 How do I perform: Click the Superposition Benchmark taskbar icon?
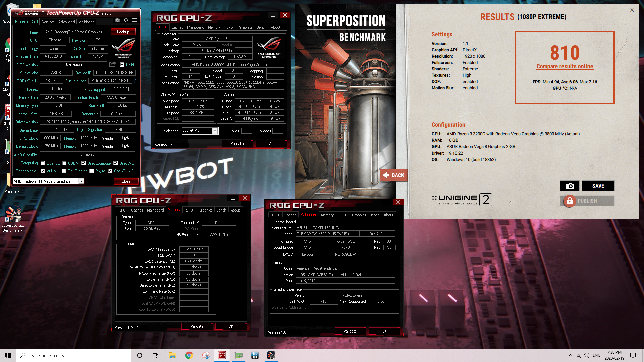click(271, 355)
